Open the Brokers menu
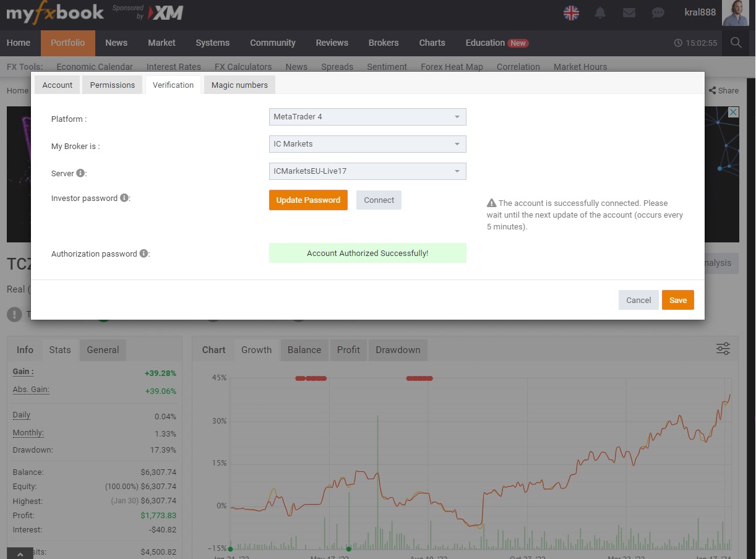756x559 pixels. pos(384,43)
